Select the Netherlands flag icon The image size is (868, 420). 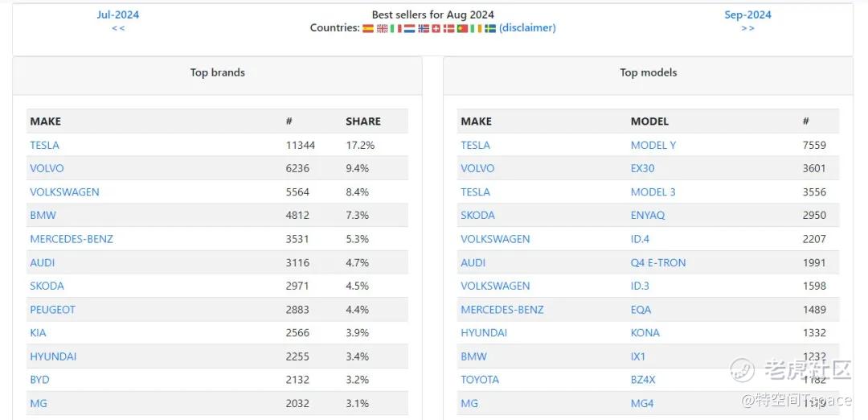(x=409, y=28)
